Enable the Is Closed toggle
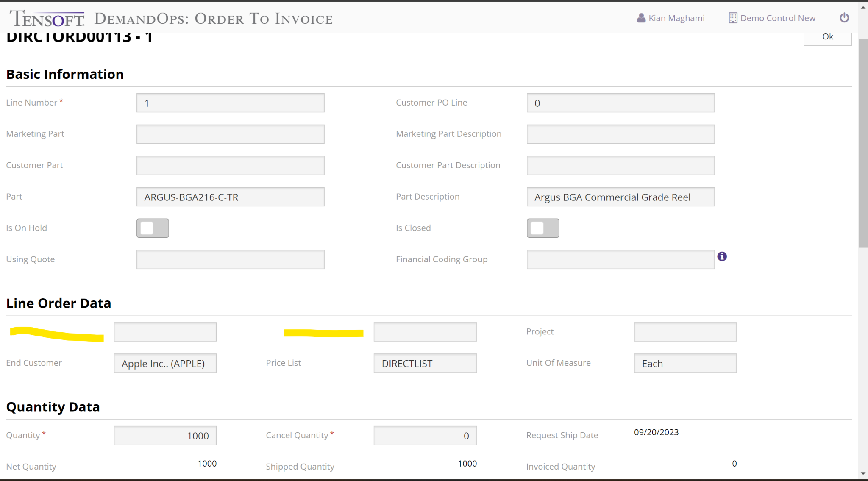 coord(543,228)
